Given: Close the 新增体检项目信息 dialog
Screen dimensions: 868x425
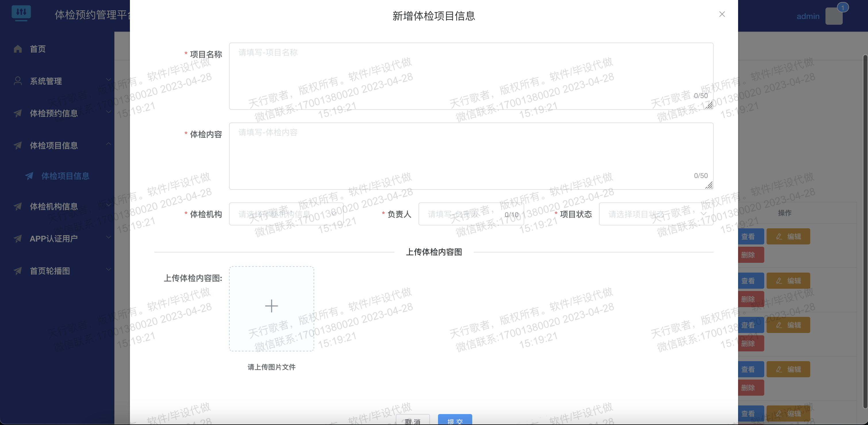Looking at the screenshot, I should (x=722, y=14).
